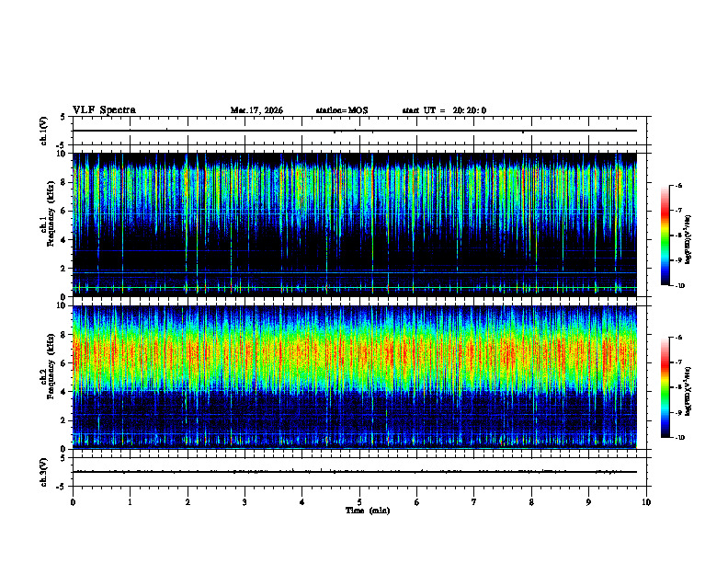Screen dimensions: 728x563
Task: Click time axis tick label "7"
Action: [473, 502]
